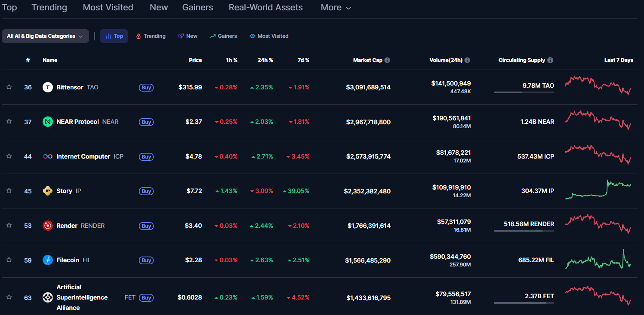Viewport: 644px width, 315px height.
Task: Click the FET circulating supply progress bar
Action: pos(524,303)
